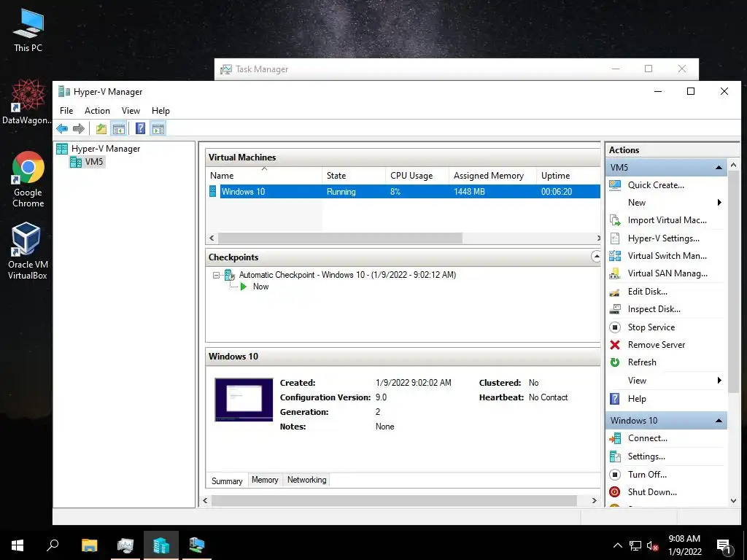This screenshot has width=747, height=560.
Task: Open the This PC desktop icon
Action: (x=28, y=31)
